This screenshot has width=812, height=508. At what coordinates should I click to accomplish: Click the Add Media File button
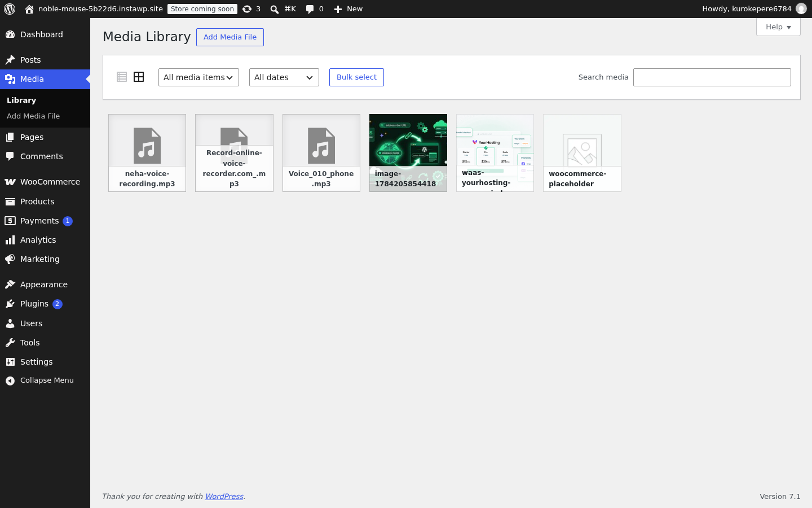(x=230, y=37)
